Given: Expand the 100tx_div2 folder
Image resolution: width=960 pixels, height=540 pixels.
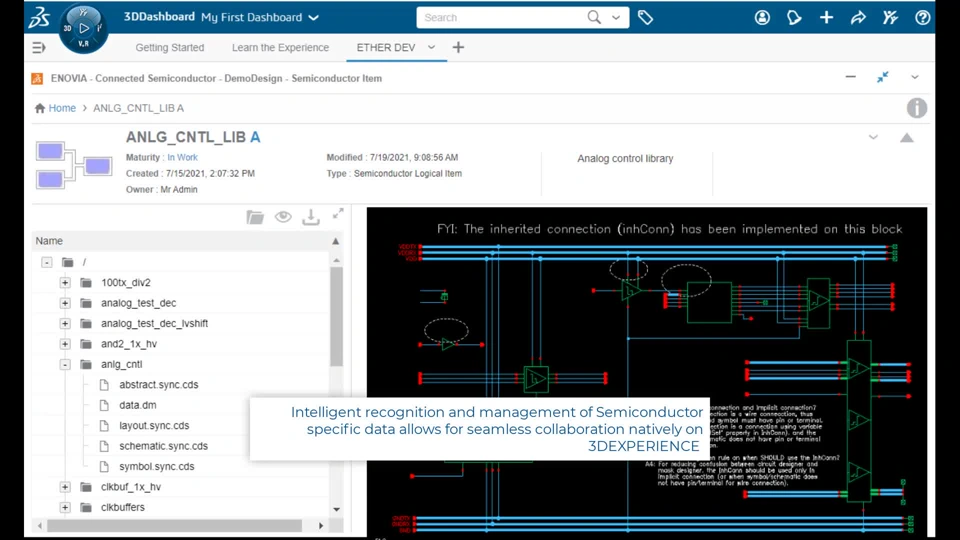Looking at the screenshot, I should coord(65,283).
